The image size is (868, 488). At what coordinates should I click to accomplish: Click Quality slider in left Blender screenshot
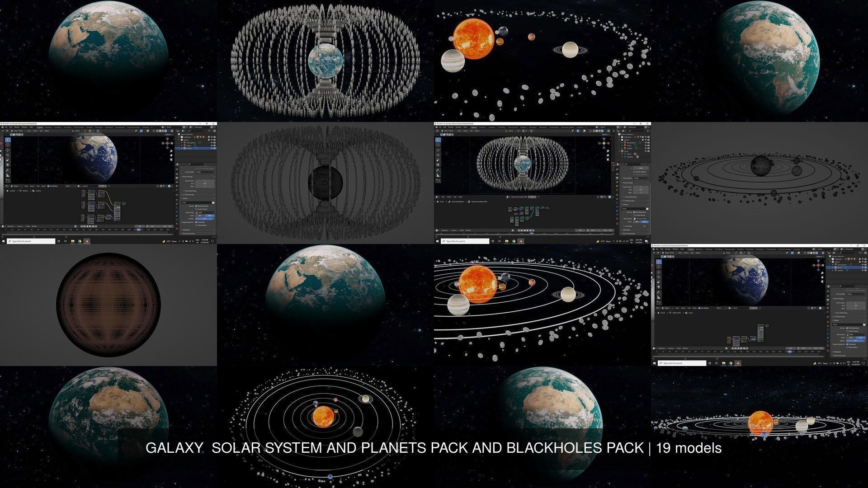pyautogui.click(x=205, y=219)
